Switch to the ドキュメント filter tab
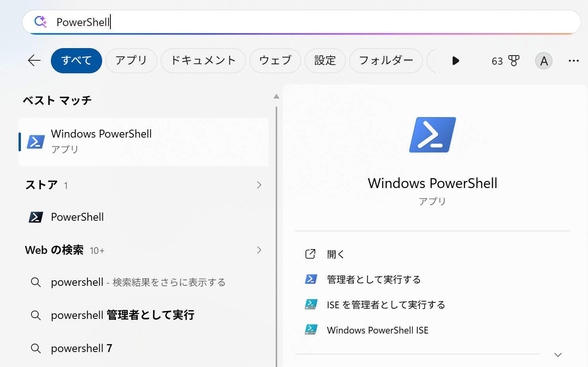 (203, 61)
